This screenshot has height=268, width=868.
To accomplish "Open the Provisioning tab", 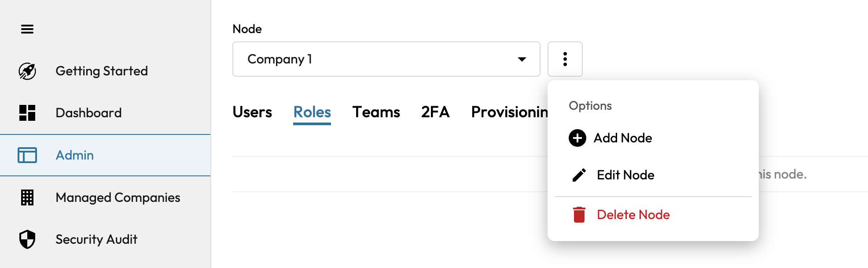I will pos(509,112).
